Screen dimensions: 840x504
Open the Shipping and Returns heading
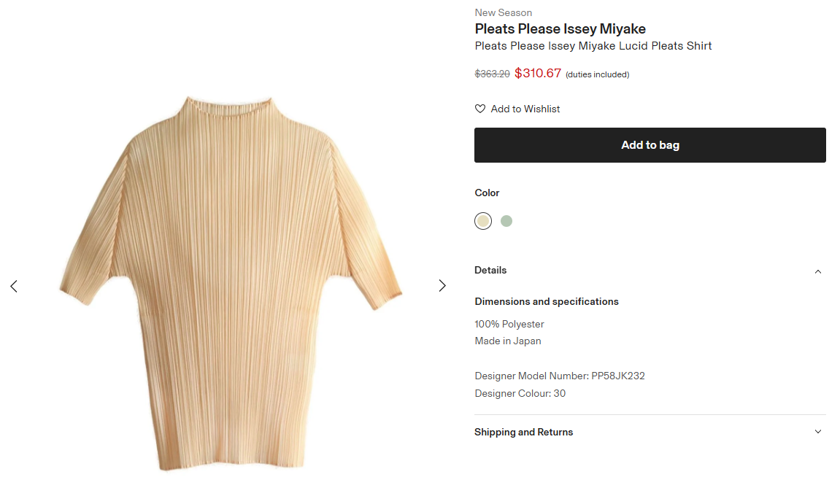[524, 433]
